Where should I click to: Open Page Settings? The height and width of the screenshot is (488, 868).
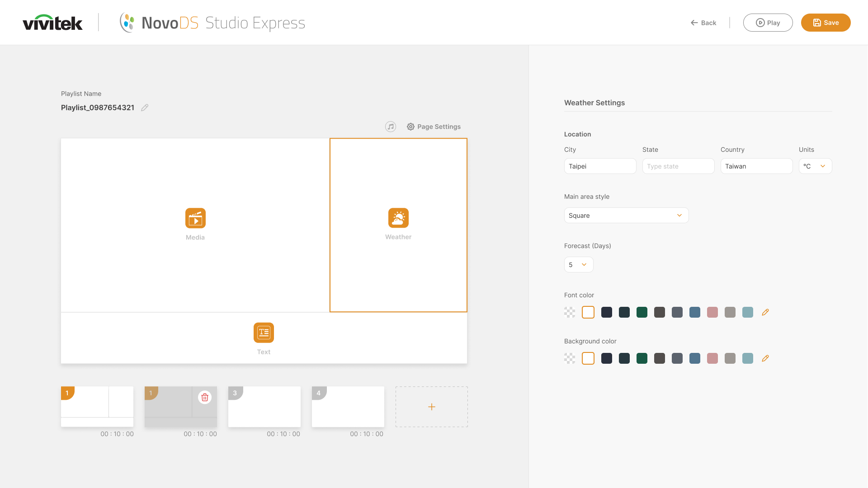[434, 127]
